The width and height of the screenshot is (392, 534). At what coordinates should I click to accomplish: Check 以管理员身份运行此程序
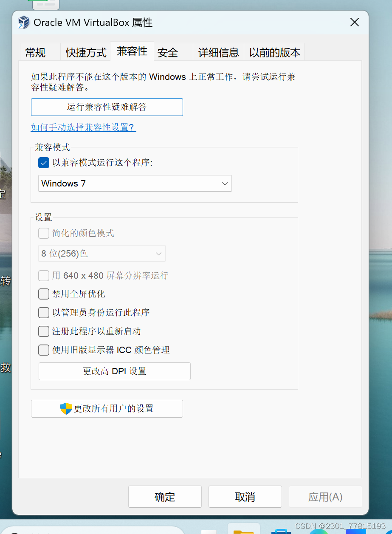[x=44, y=313]
